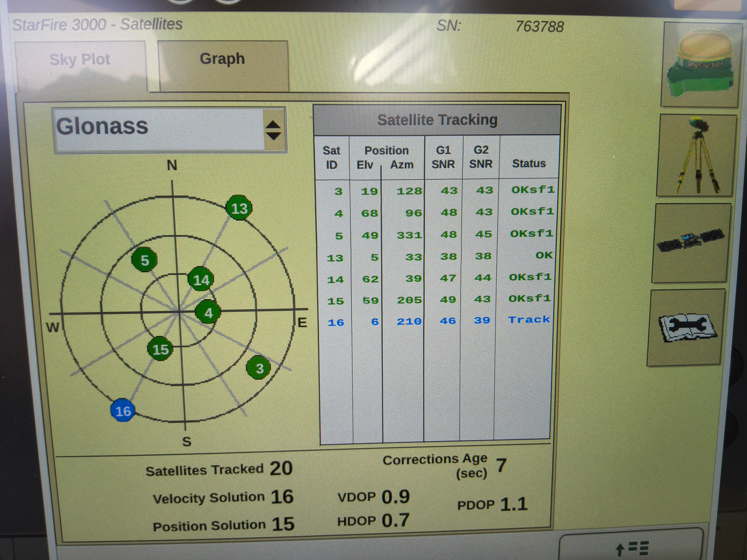Select satellite 13 on sky plot
Screen dimensions: 747x560
point(239,208)
